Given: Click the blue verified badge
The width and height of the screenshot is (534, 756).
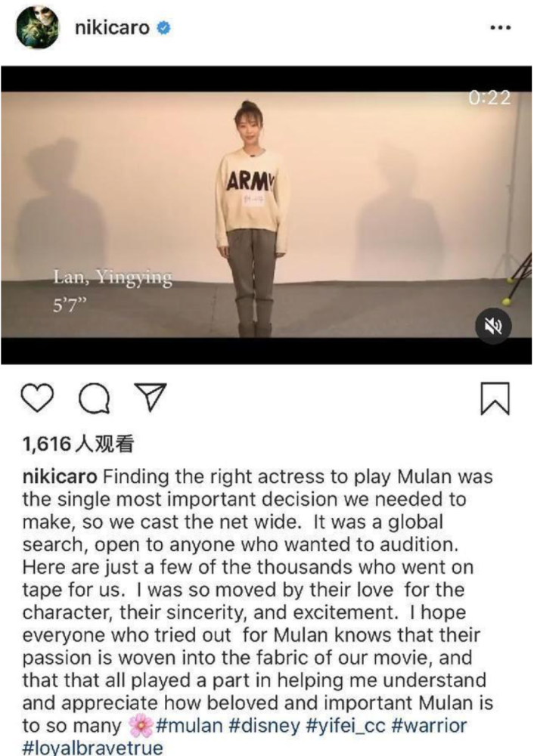Looking at the screenshot, I should (164, 28).
